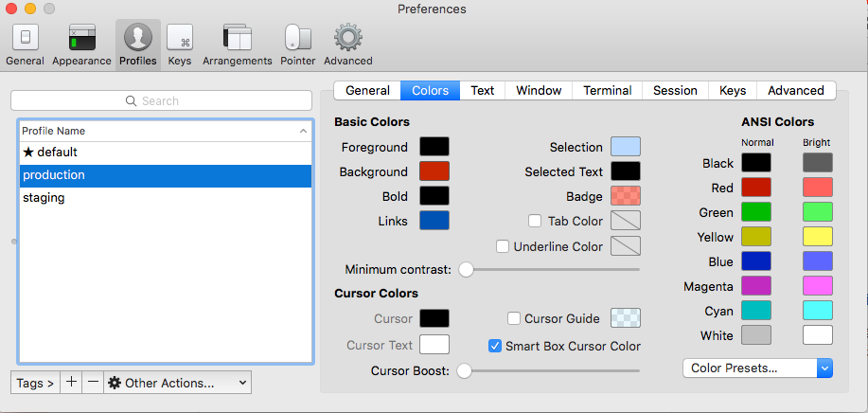Change ANSI Bright White swatch
The width and height of the screenshot is (868, 413).
(x=818, y=335)
